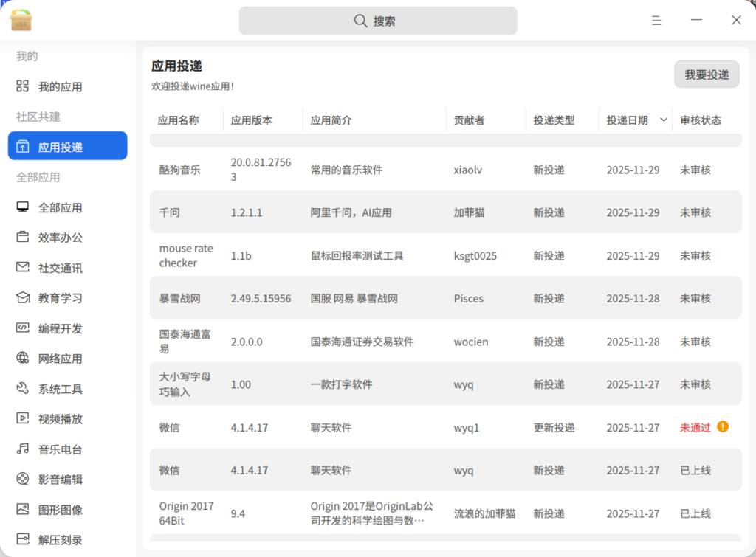Select the 网络应用 globe icon

[x=23, y=359]
